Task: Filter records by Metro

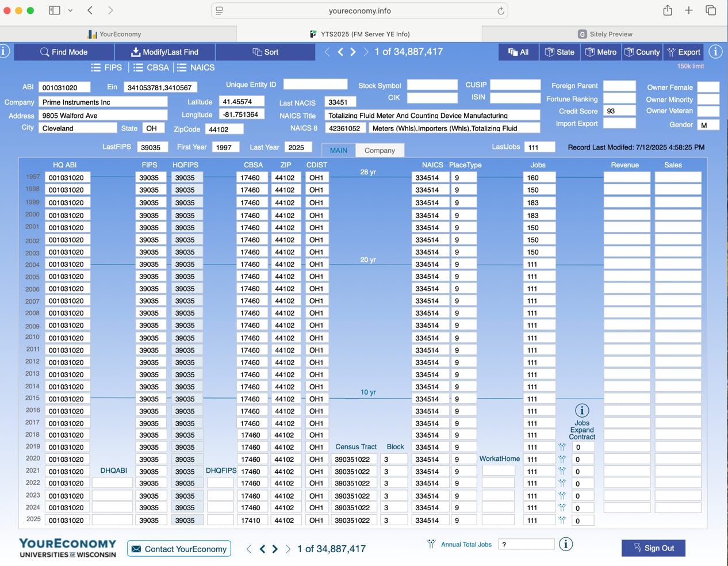Action: pyautogui.click(x=600, y=52)
